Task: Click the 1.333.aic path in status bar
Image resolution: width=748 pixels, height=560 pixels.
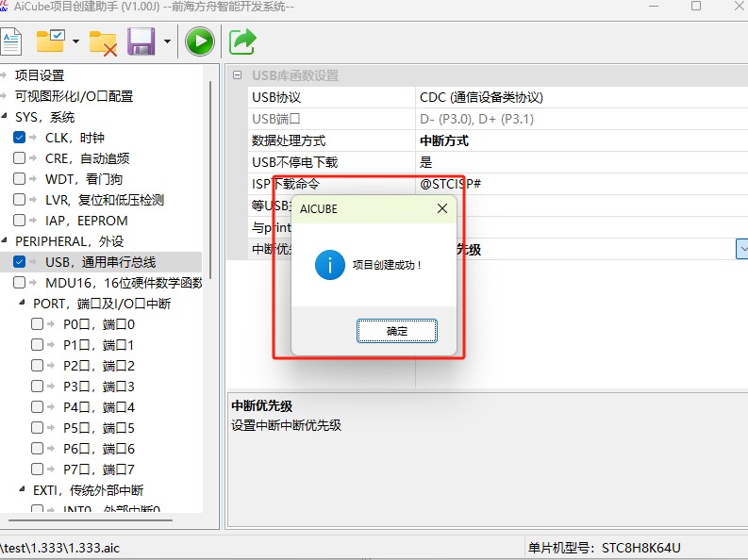Action: 60,548
